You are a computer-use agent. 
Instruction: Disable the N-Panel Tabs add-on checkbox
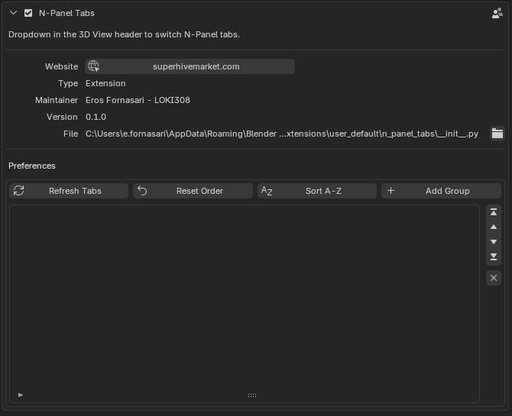coord(28,13)
